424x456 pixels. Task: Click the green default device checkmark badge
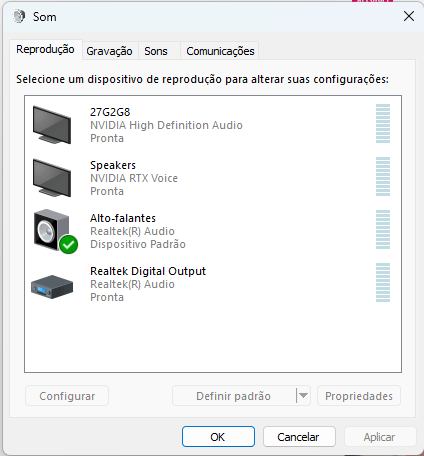click(69, 244)
